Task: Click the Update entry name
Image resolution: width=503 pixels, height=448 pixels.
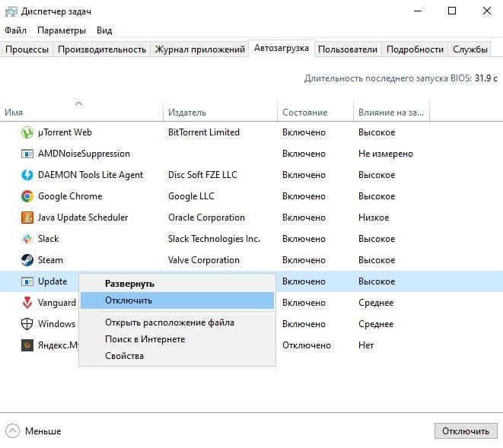Action: coord(53,281)
